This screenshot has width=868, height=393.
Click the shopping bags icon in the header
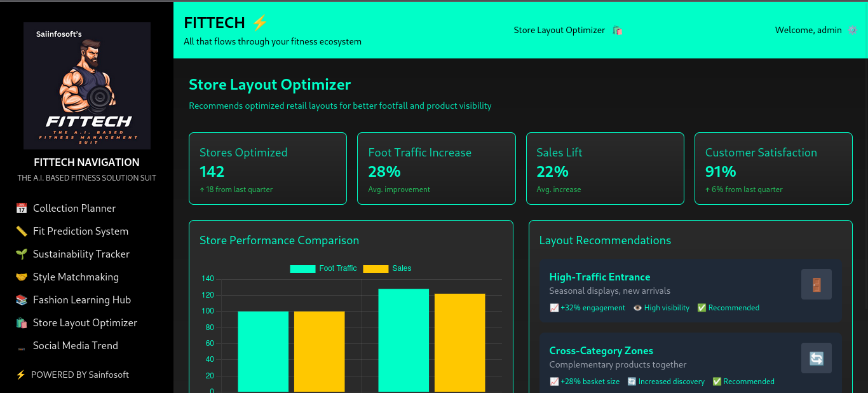[617, 30]
